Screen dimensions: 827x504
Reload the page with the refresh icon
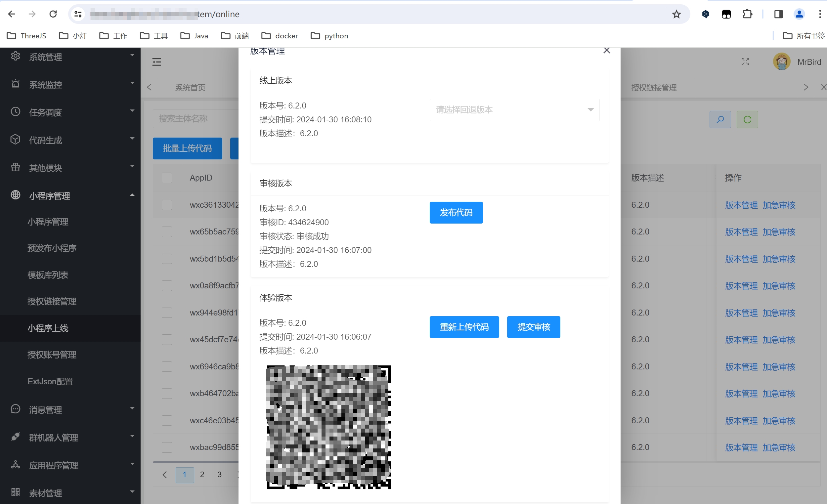pyautogui.click(x=53, y=14)
